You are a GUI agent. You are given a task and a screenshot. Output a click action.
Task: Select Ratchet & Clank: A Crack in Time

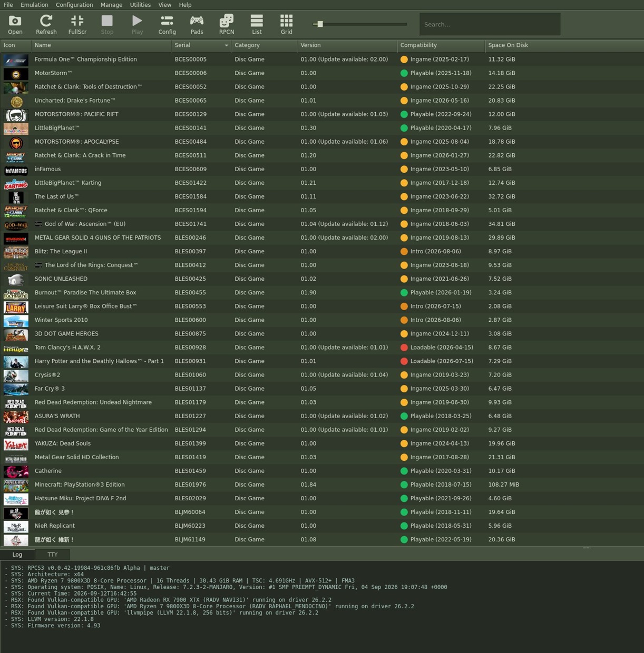pos(80,155)
